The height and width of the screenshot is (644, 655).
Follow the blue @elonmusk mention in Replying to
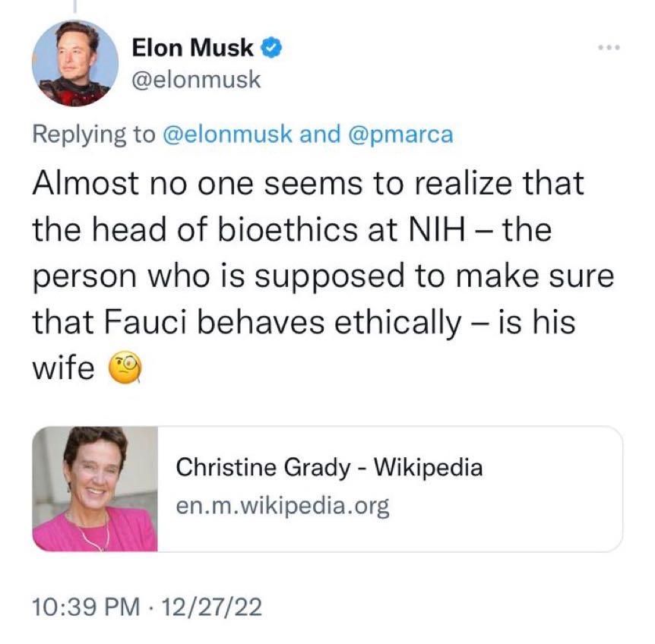coord(227,134)
